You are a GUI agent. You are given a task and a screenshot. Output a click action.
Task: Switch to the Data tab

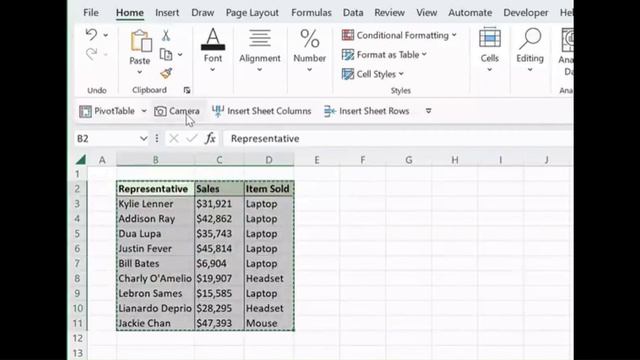353,13
